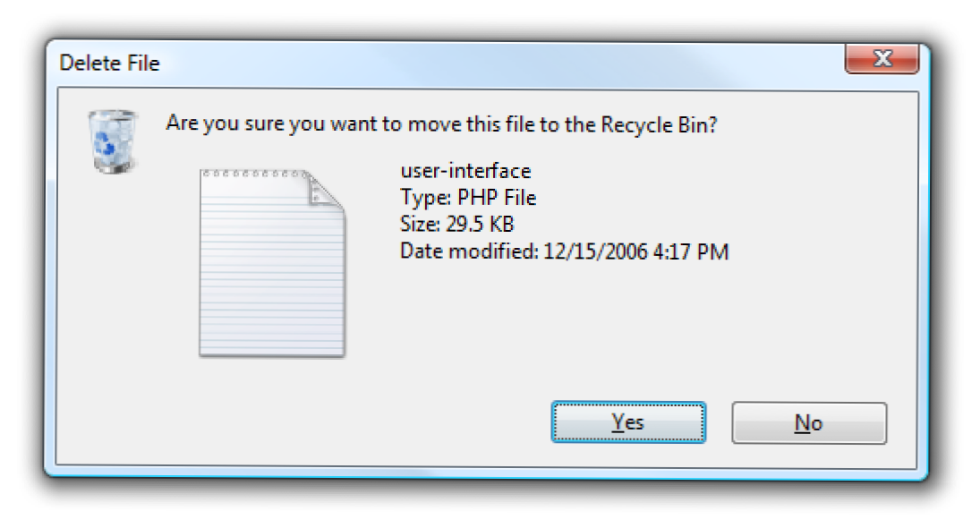Click the "Type:" label line
The image size is (980, 528).
tap(422, 198)
